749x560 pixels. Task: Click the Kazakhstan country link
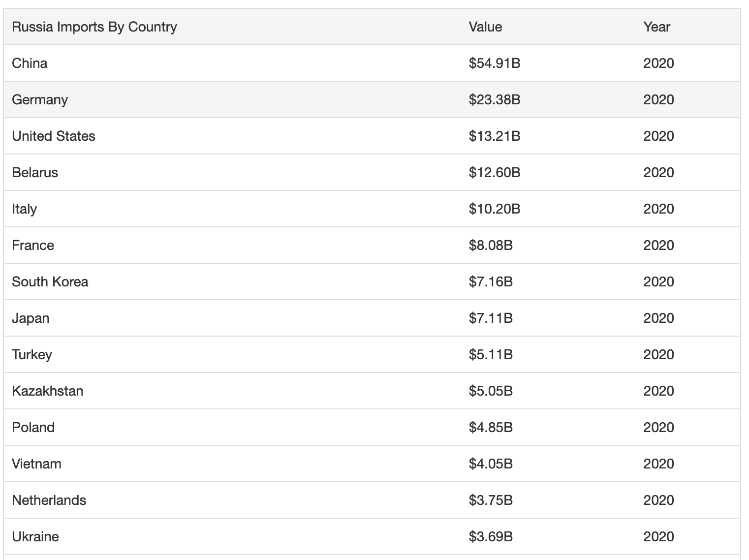tap(48, 391)
